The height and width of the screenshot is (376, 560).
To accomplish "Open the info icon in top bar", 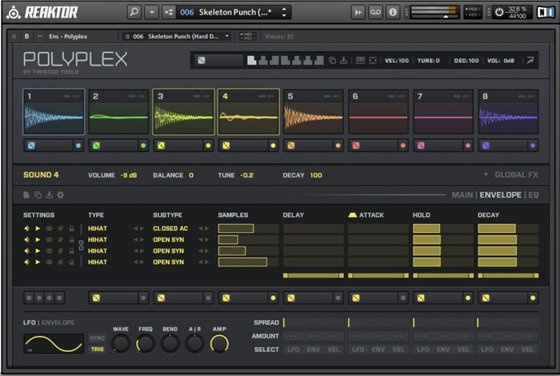I will coord(392,12).
